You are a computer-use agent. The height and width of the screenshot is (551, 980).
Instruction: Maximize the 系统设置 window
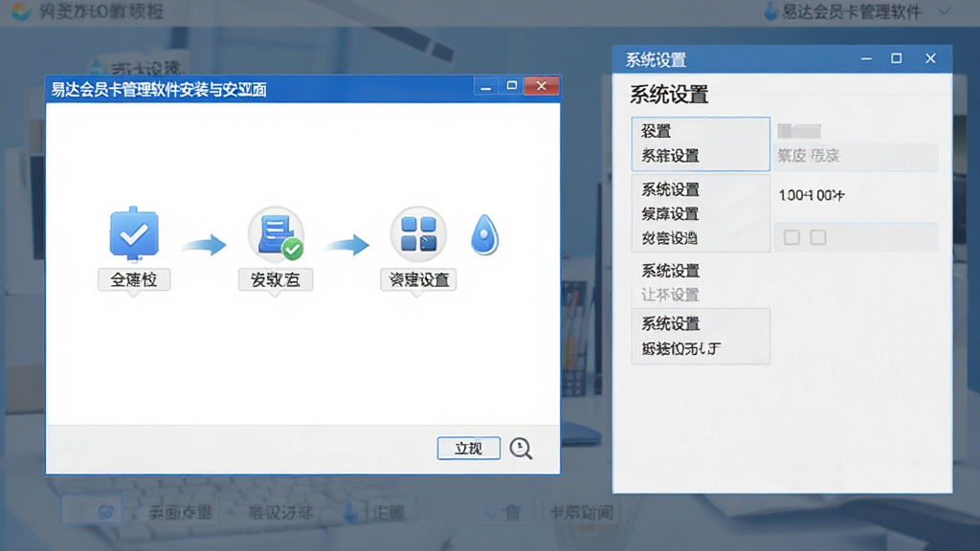[x=896, y=58]
